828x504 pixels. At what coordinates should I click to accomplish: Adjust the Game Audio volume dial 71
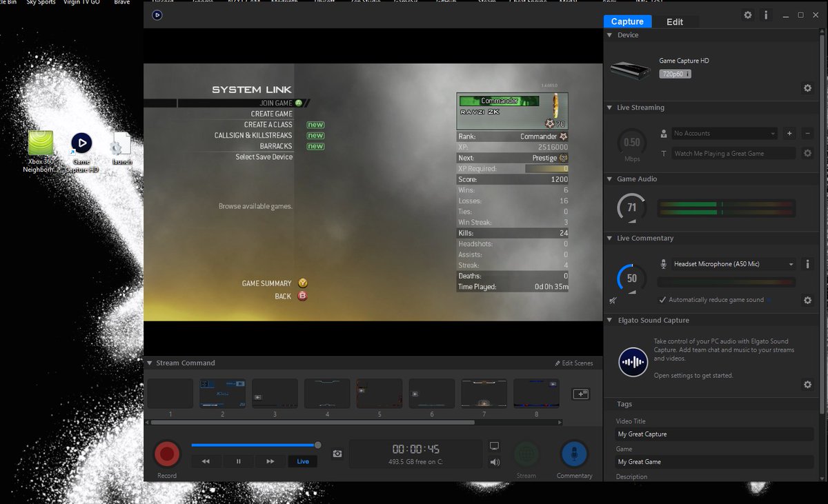(x=631, y=208)
